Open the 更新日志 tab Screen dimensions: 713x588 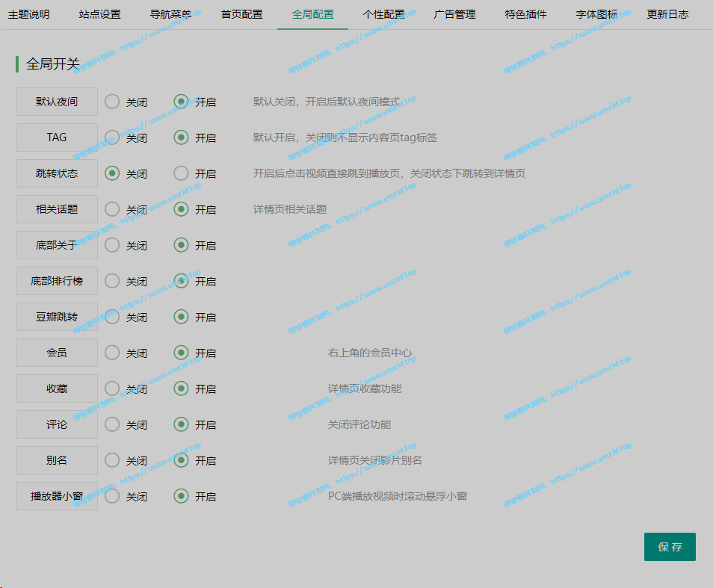click(x=667, y=14)
